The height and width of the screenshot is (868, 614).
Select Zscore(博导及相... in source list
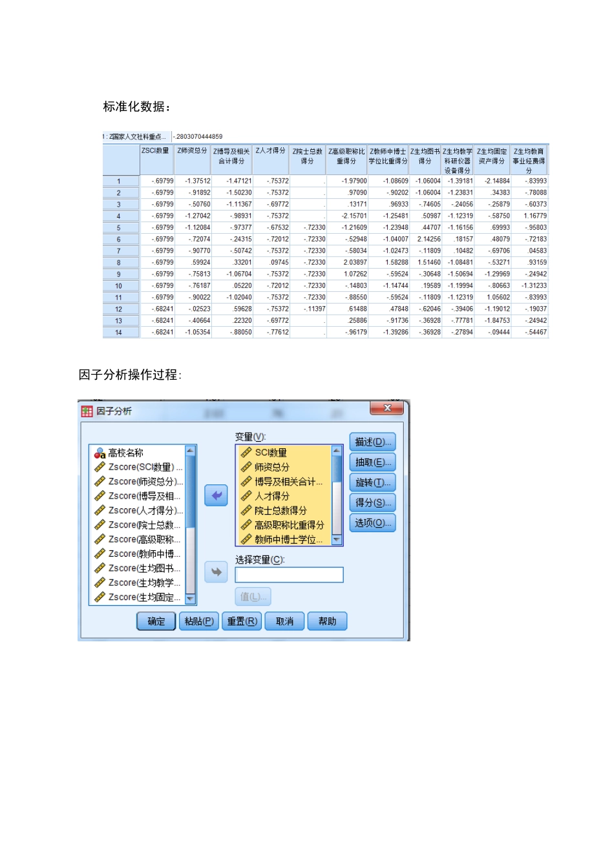(144, 497)
